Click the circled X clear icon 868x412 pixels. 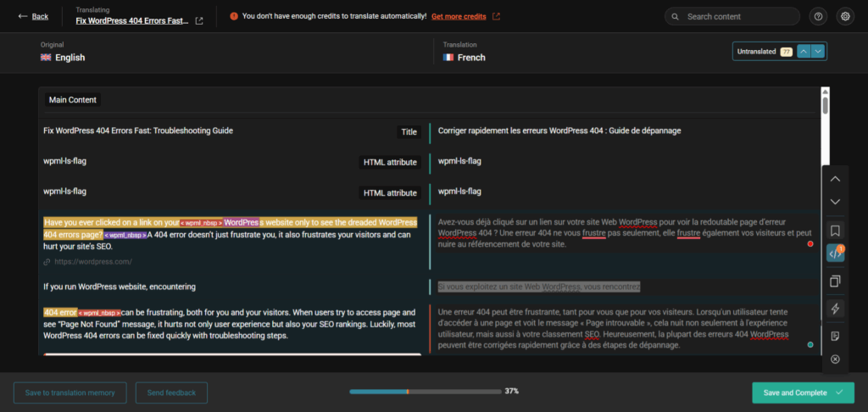point(835,359)
